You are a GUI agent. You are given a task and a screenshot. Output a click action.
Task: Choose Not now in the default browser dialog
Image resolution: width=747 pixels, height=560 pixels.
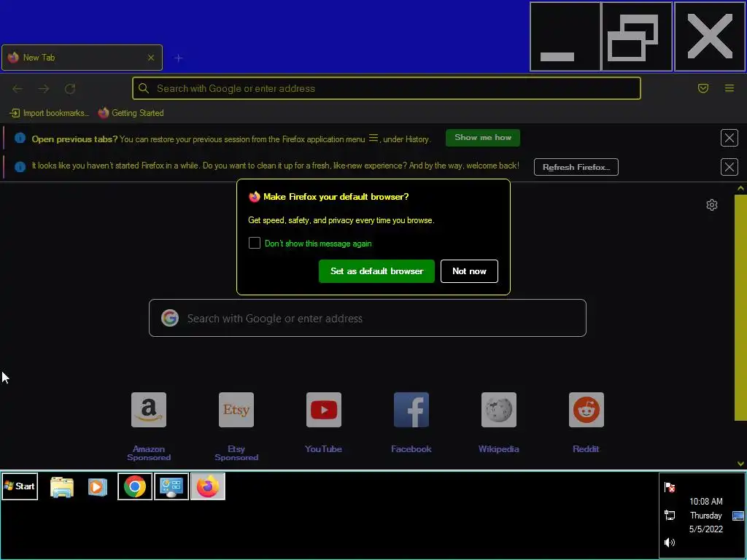tap(469, 271)
